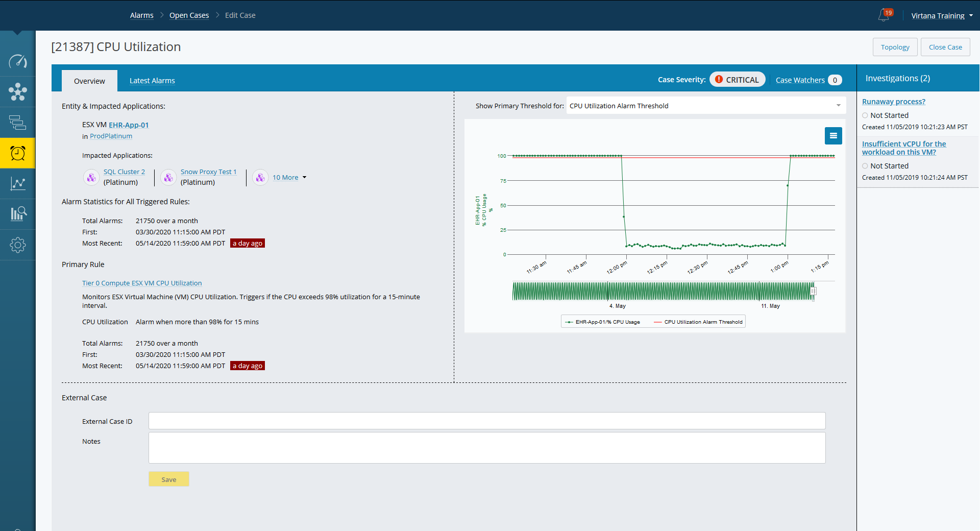Click the Notes text area
This screenshot has width=980, height=531.
(487, 448)
